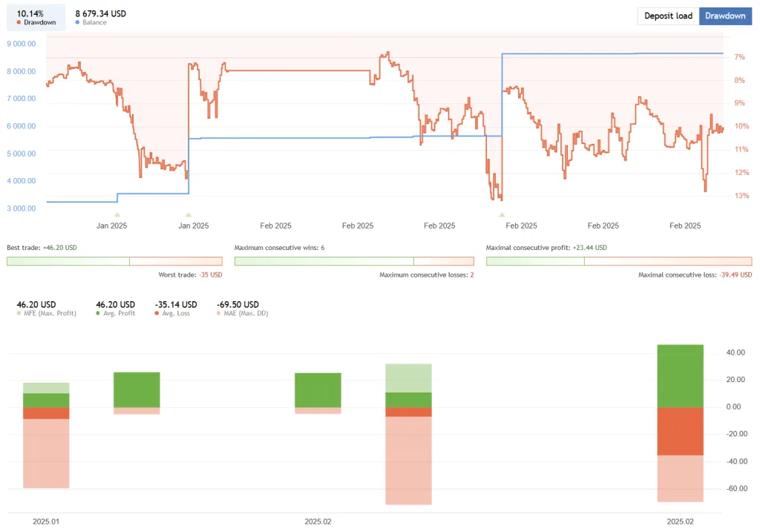Viewport: 760px width, 532px height.
Task: Click the Maximum consecutive wins progress bar
Action: [x=324, y=261]
